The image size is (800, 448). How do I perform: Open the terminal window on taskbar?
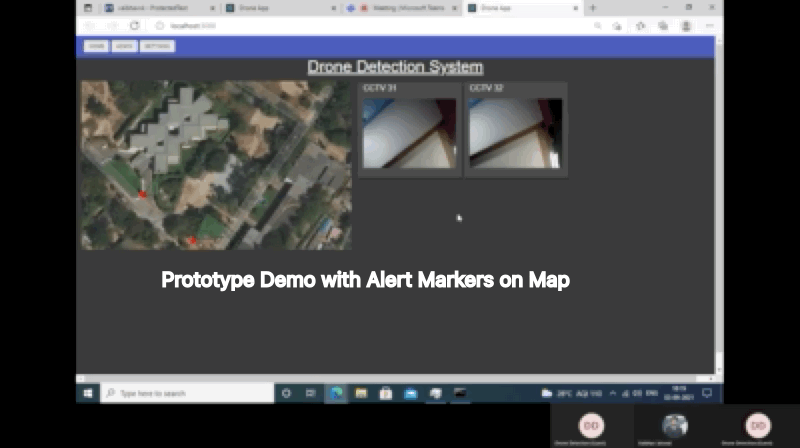pos(460,393)
